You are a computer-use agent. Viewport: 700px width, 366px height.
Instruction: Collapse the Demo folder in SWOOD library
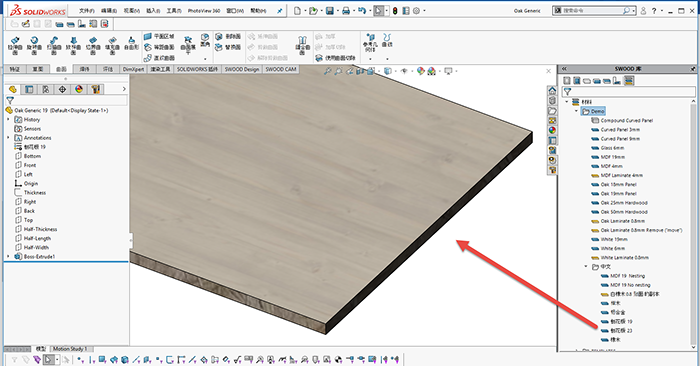coord(576,111)
